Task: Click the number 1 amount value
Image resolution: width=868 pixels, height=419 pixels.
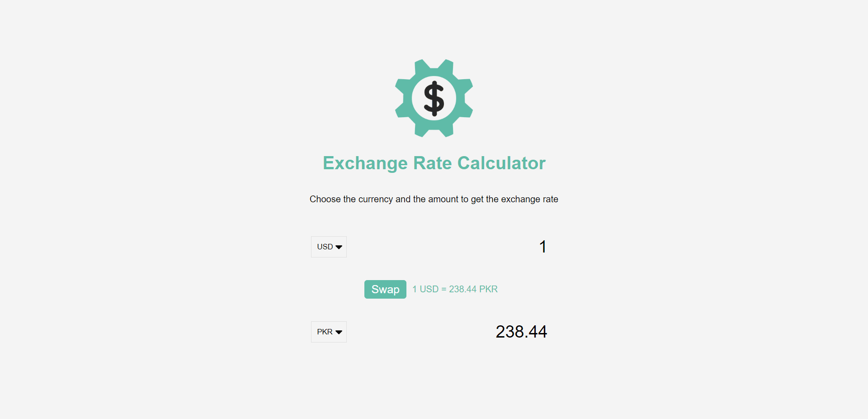Action: point(542,247)
